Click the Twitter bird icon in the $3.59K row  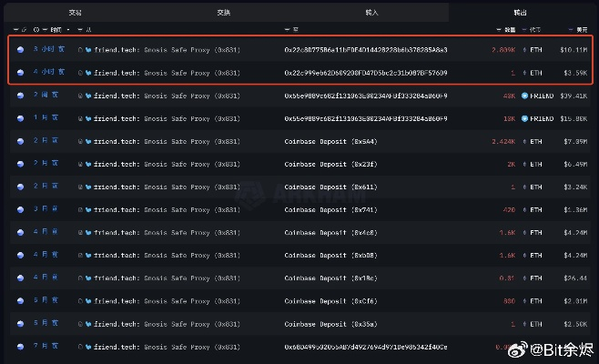88,73
